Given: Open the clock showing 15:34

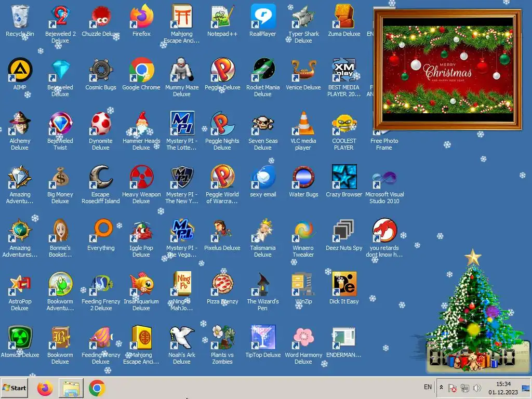Looking at the screenshot, I should click(503, 388).
